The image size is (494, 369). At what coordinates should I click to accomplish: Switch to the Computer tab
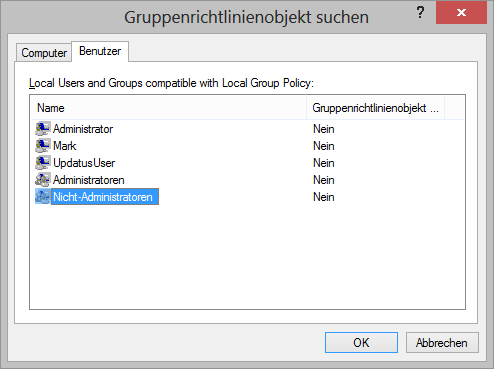[44, 53]
